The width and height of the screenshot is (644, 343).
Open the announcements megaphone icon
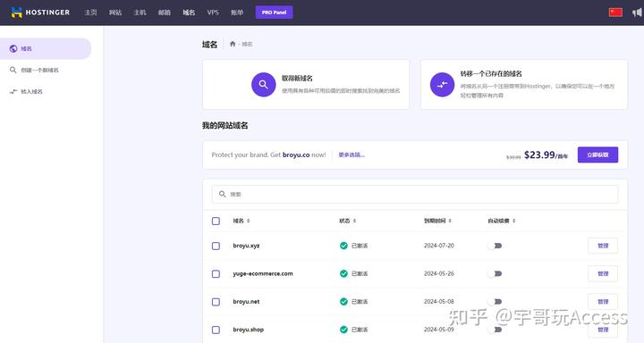tap(638, 13)
